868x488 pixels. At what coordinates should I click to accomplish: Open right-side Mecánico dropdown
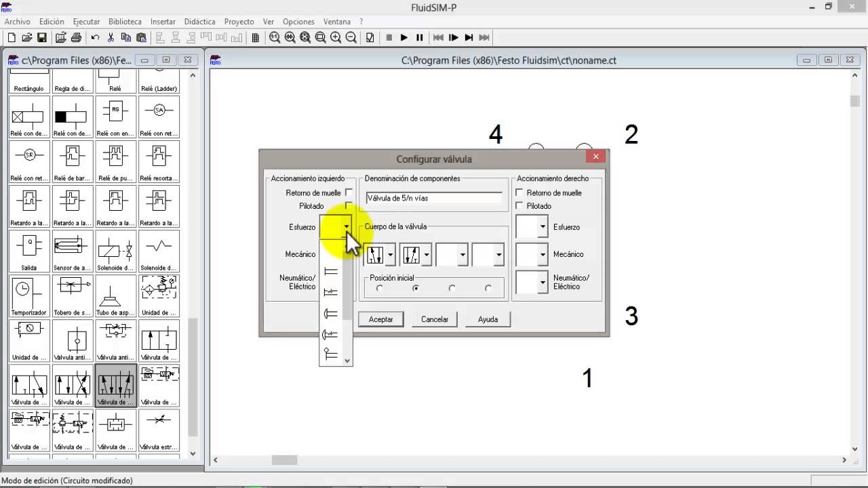click(542, 255)
